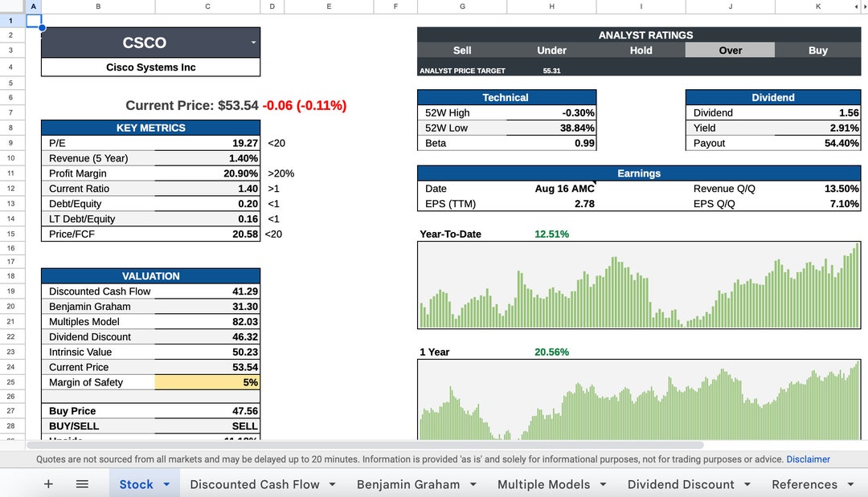This screenshot has width=868, height=497.
Task: Open the Disclaimer link
Action: pos(808,459)
